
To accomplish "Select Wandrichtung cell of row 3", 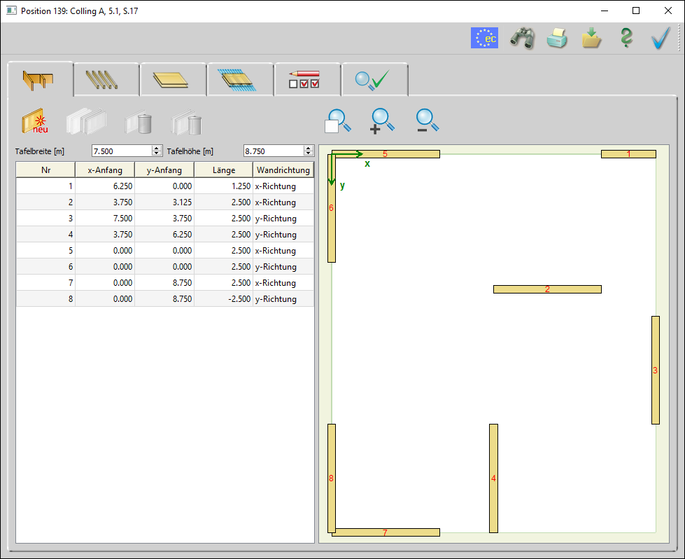I will (x=283, y=218).
